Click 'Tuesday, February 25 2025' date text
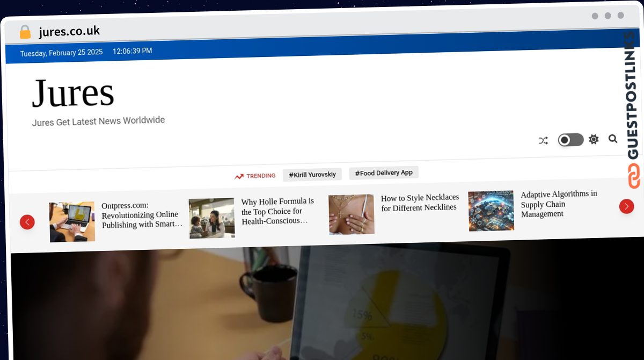 pyautogui.click(x=61, y=53)
